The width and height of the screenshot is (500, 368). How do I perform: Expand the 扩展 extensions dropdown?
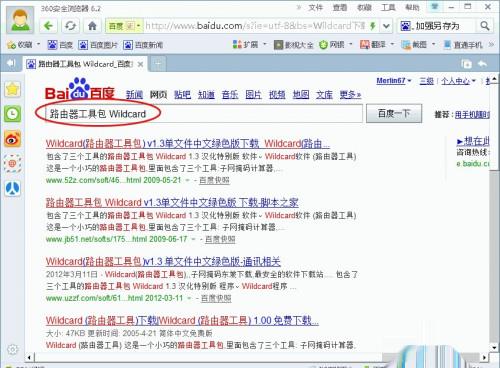pyautogui.click(x=265, y=44)
